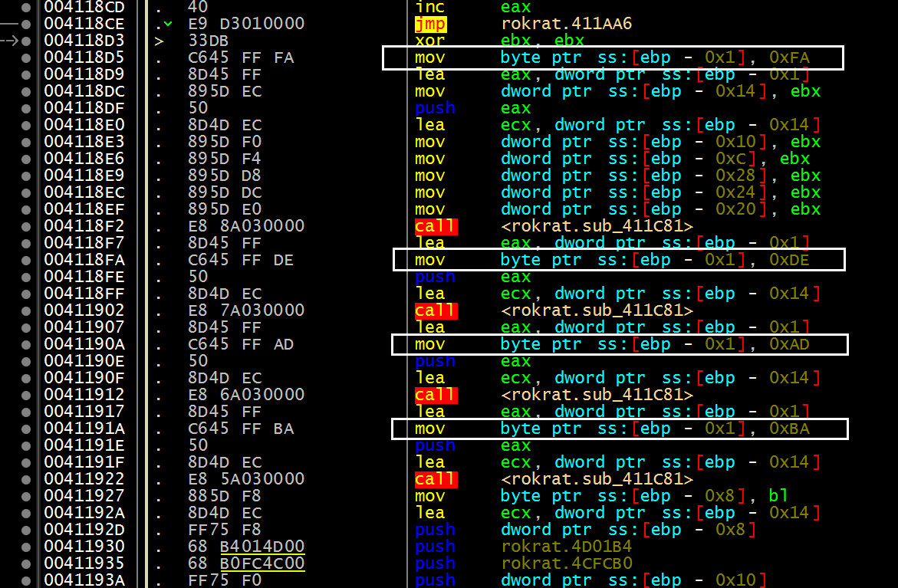Viewport: 898px width, 588px height.
Task: Click call at address 00411922
Action: 436,479
